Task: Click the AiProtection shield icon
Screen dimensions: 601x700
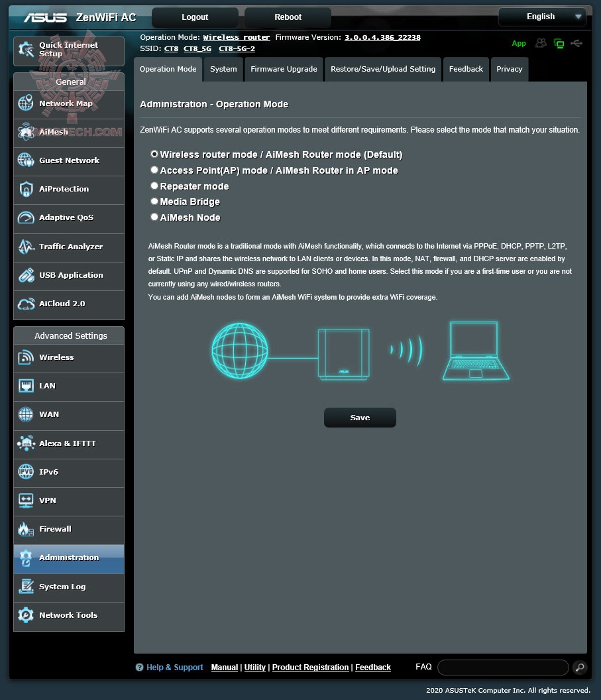Action: pos(26,189)
